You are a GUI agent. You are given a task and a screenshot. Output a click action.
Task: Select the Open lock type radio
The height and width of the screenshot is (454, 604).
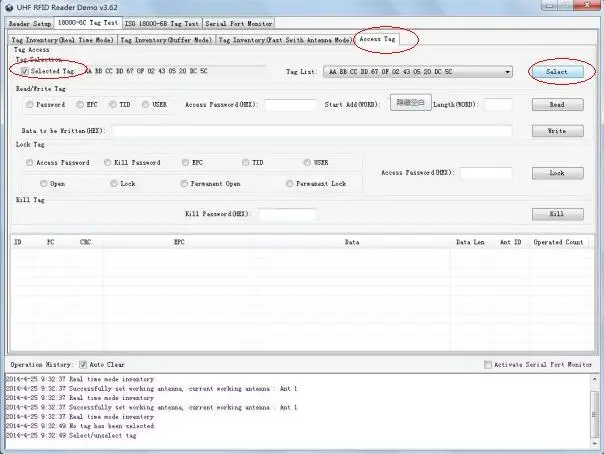(44, 184)
